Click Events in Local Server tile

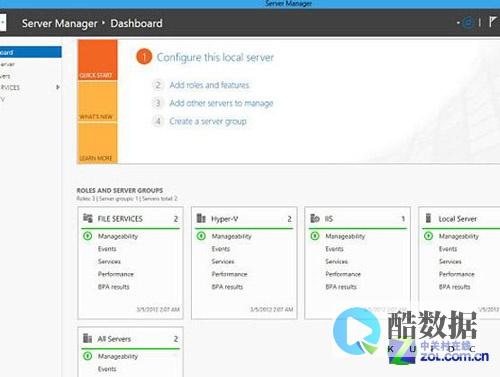(448, 249)
